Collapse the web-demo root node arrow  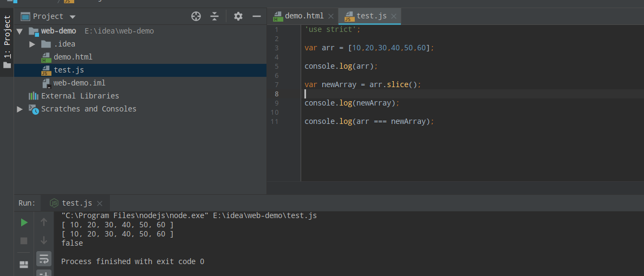pyautogui.click(x=19, y=31)
